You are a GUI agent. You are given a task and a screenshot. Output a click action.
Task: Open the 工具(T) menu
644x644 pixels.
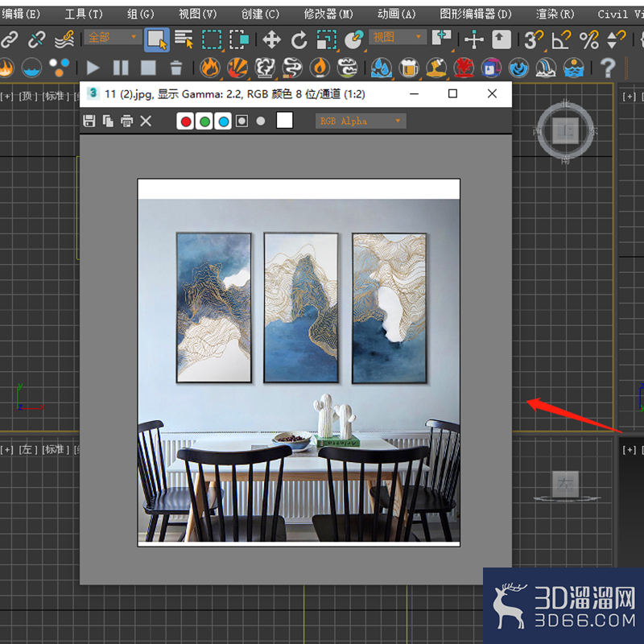(x=84, y=14)
